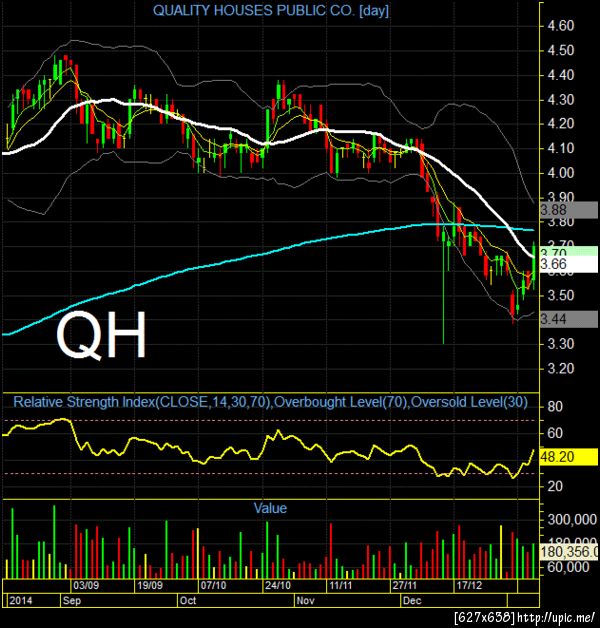Select the 3.50 price axis label
The height and width of the screenshot is (628, 600).
coord(561,296)
